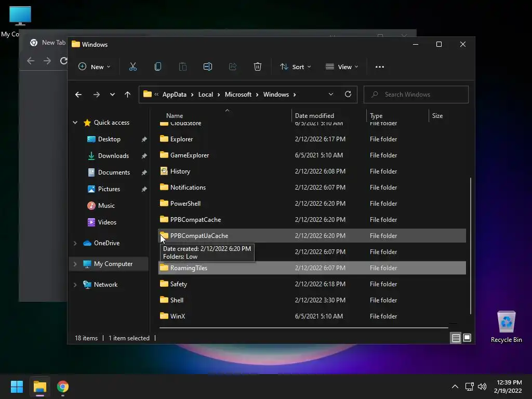Click the vertical scrollbar in file list

pos(470,246)
